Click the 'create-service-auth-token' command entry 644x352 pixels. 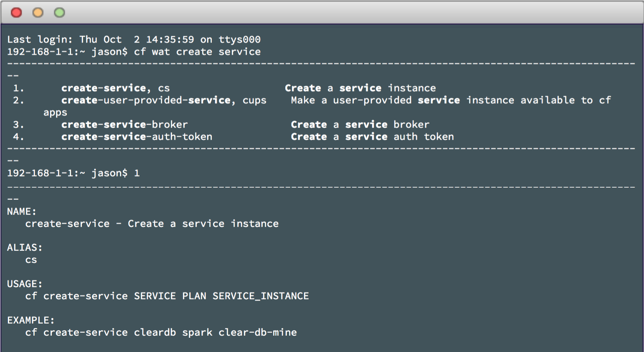coord(137,137)
